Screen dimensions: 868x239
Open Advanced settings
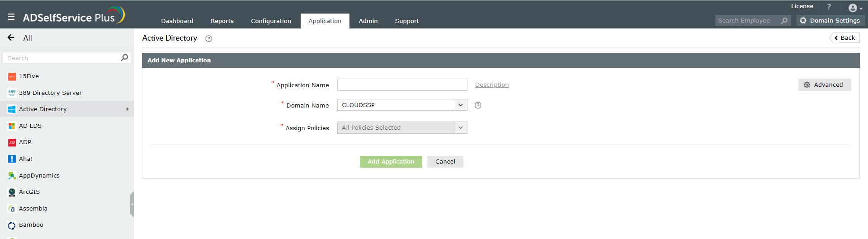tap(824, 85)
